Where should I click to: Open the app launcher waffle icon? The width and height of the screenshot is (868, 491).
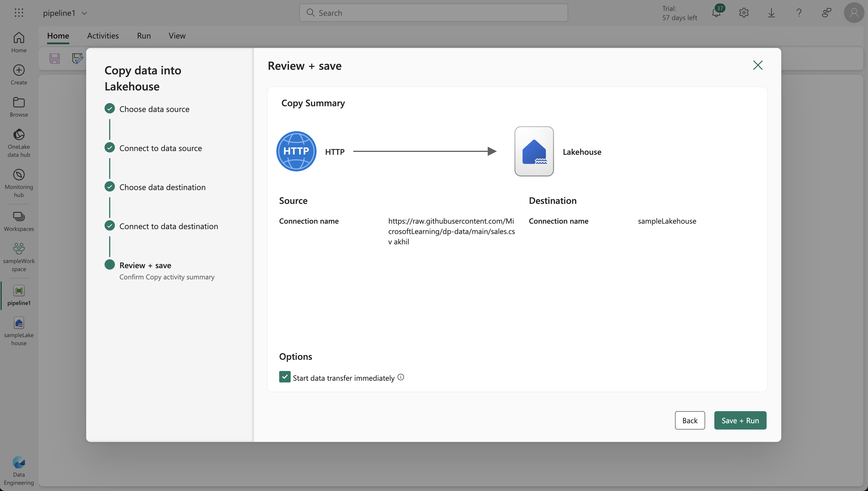click(x=19, y=12)
